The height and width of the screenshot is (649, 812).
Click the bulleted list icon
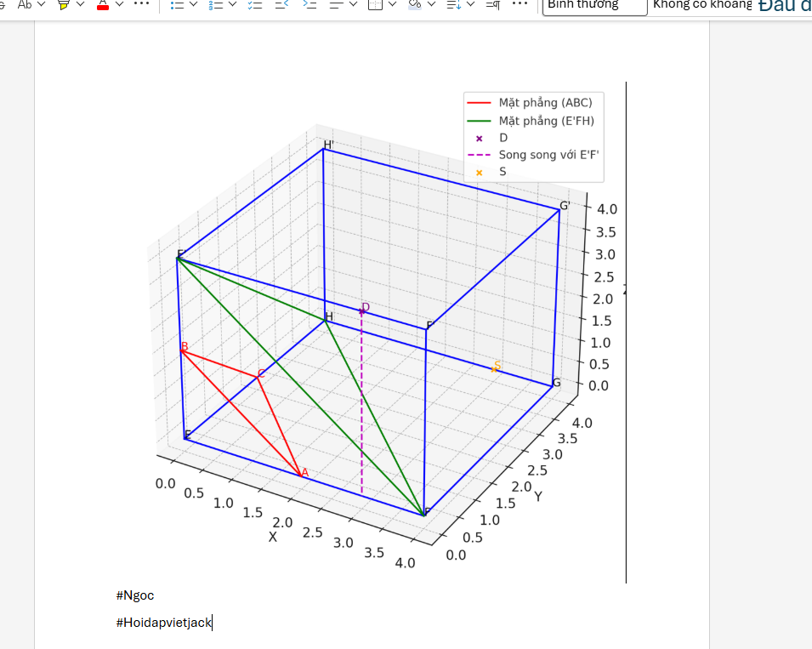[177, 4]
